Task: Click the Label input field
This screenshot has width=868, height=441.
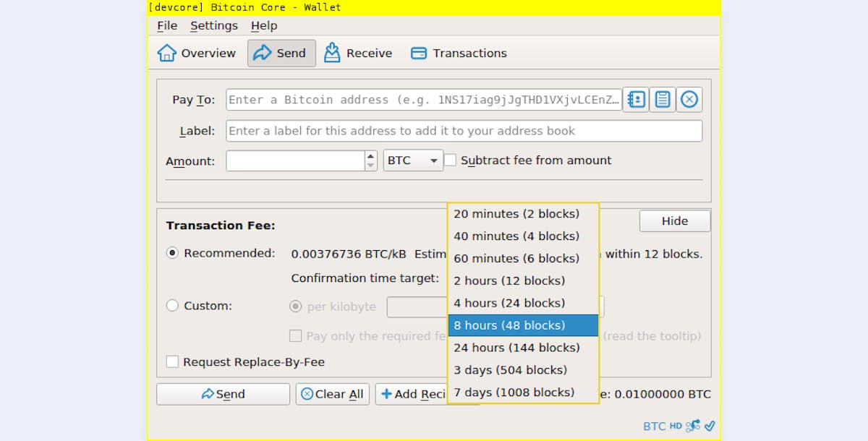Action: [x=464, y=131]
